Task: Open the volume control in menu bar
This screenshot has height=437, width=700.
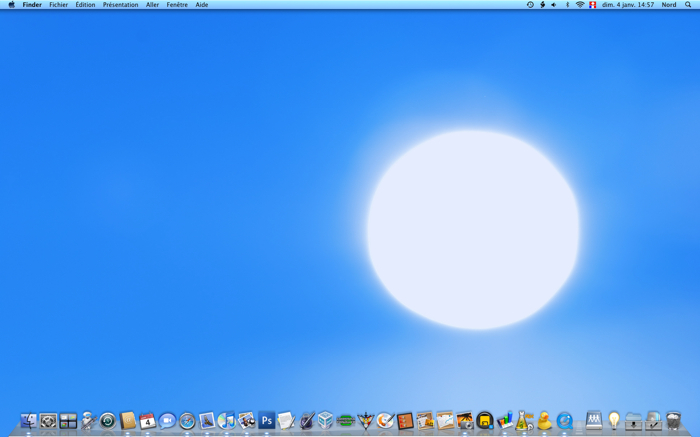Action: coord(554,4)
